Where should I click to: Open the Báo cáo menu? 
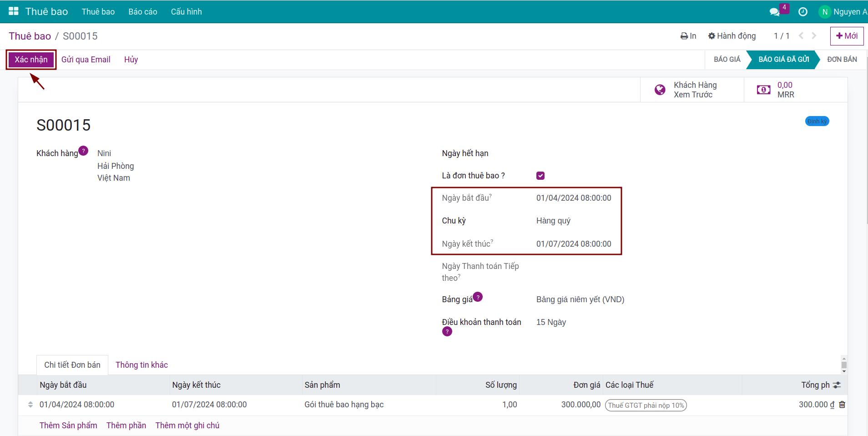(142, 12)
